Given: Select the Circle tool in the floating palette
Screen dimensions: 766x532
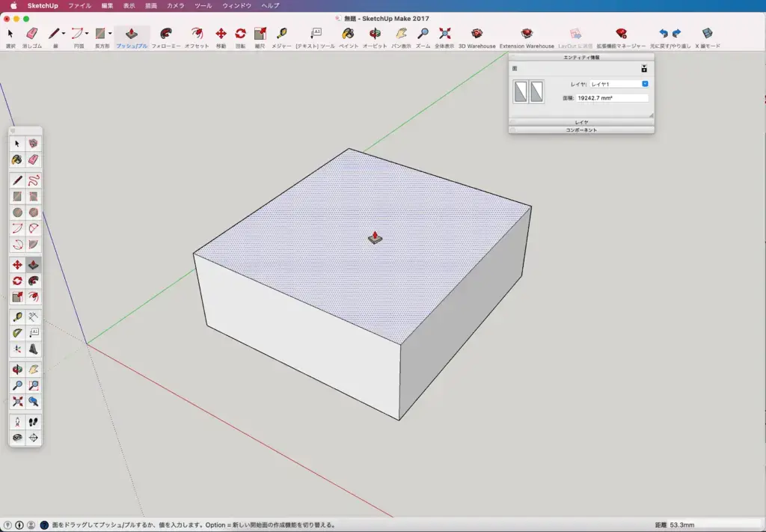Looking at the screenshot, I should click(x=18, y=213).
